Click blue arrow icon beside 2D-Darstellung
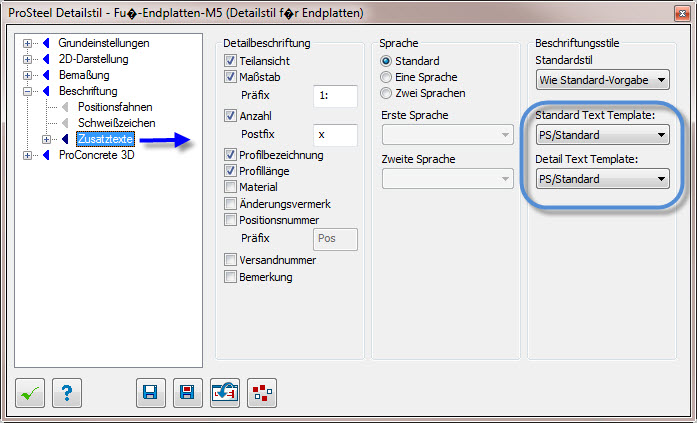 point(46,60)
